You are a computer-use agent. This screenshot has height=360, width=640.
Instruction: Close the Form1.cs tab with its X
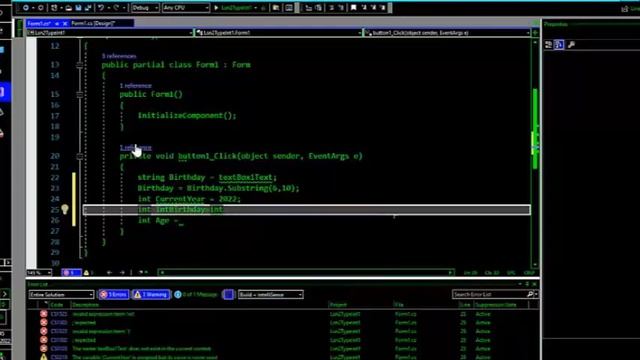65,24
